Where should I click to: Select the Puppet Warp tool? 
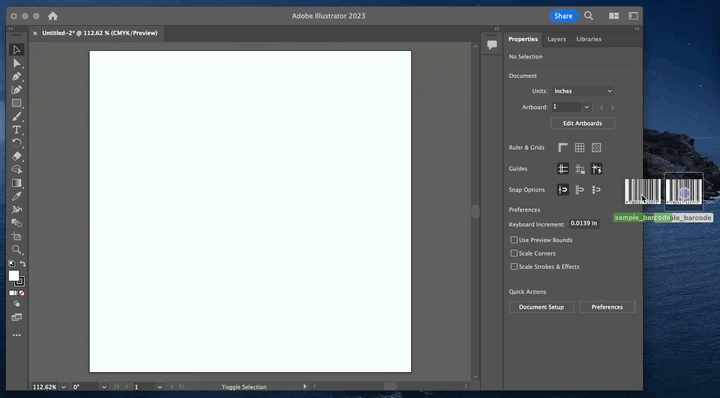[17, 209]
